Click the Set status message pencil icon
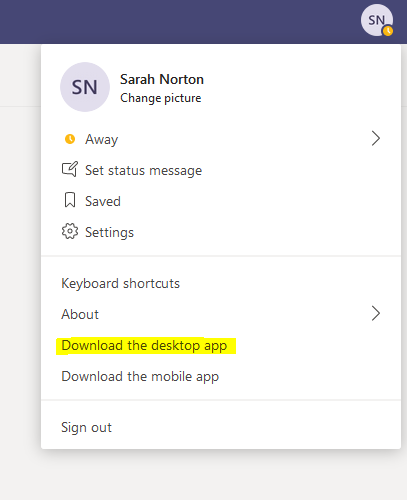The height and width of the screenshot is (500, 407). coord(70,169)
